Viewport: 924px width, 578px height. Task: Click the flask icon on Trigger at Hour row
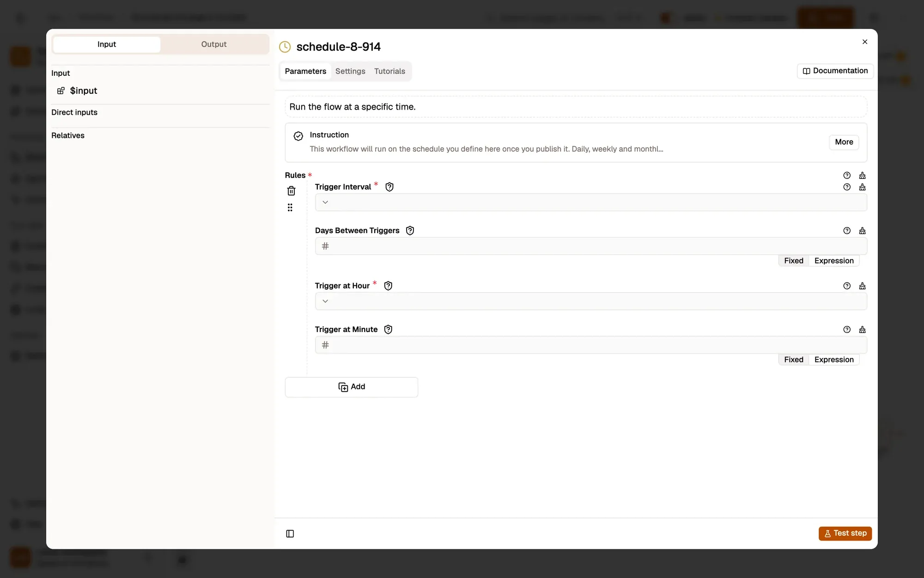pos(862,286)
